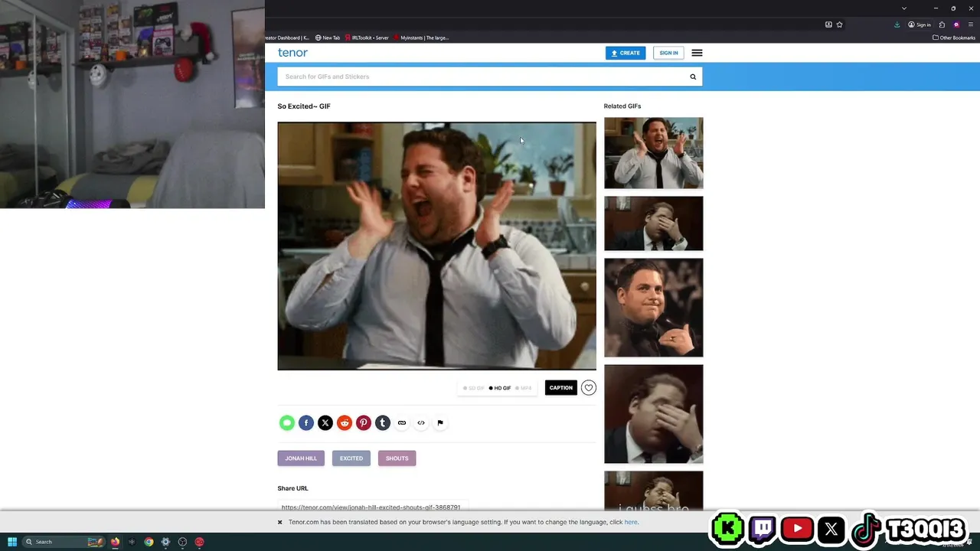Screen dimensions: 980x551
Task: Open Firefox from the taskbar
Action: [115, 542]
